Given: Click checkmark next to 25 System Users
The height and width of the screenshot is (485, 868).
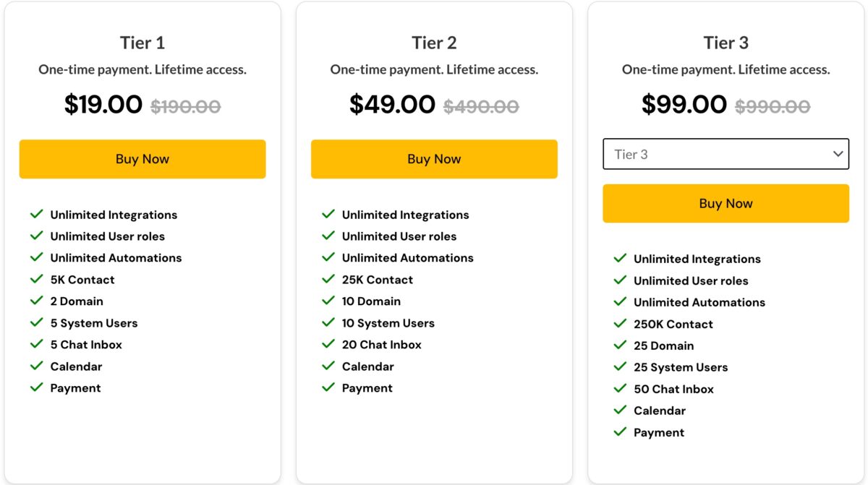Looking at the screenshot, I should 620,366.
